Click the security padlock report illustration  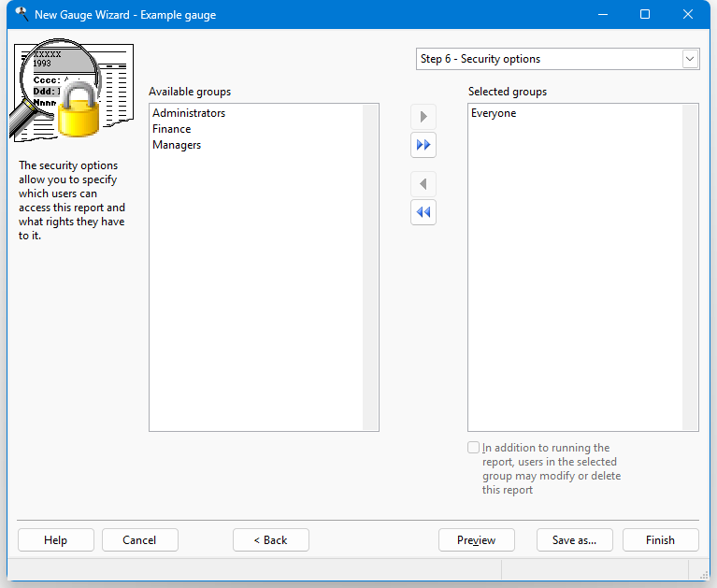coord(72,90)
